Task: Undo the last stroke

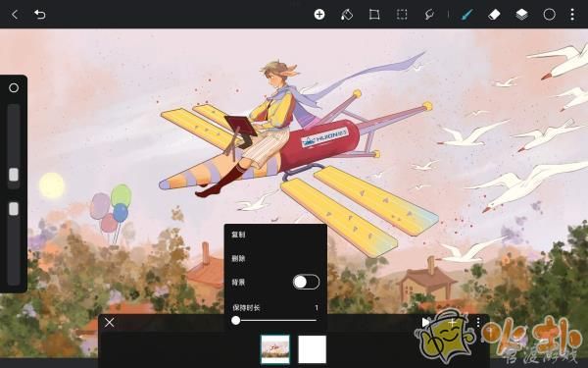Action: 40,15
